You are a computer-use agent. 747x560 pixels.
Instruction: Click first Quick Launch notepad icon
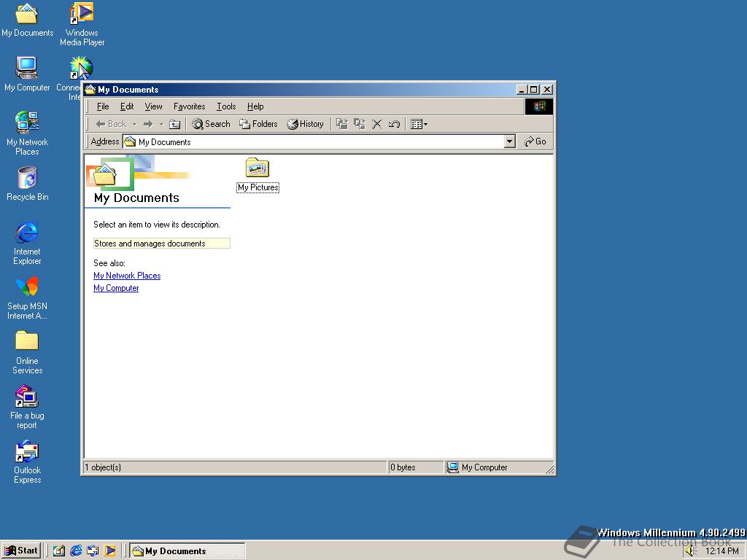[58, 551]
